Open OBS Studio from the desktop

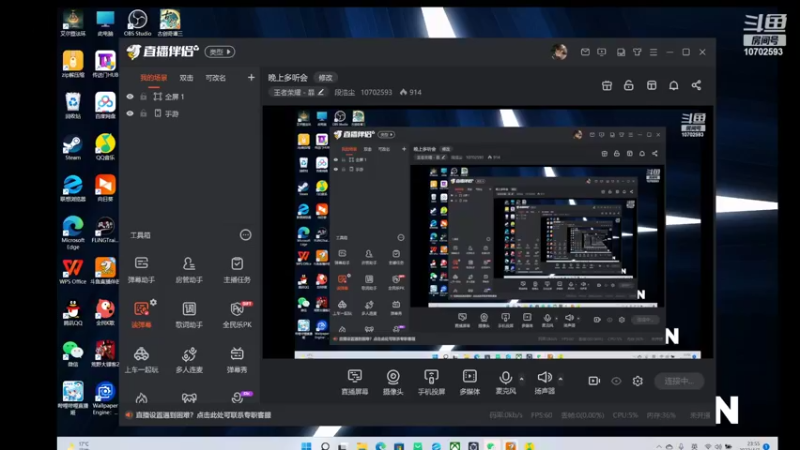(137, 23)
